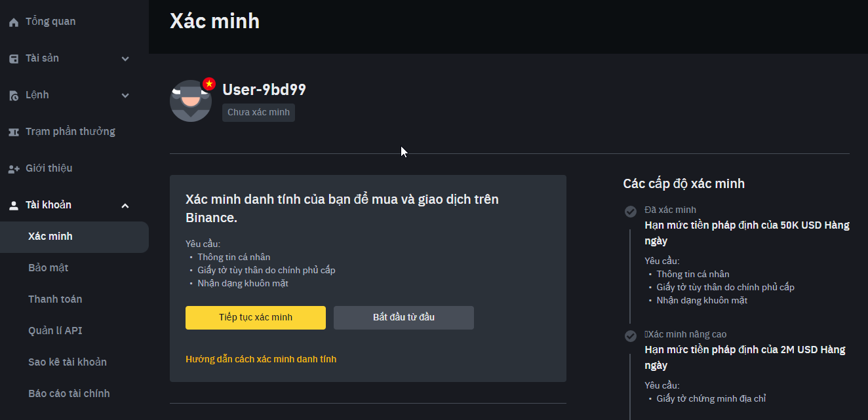This screenshot has width=868, height=420.
Task: Click the Xác minh nâng cao checkmark icon
Action: (x=631, y=335)
